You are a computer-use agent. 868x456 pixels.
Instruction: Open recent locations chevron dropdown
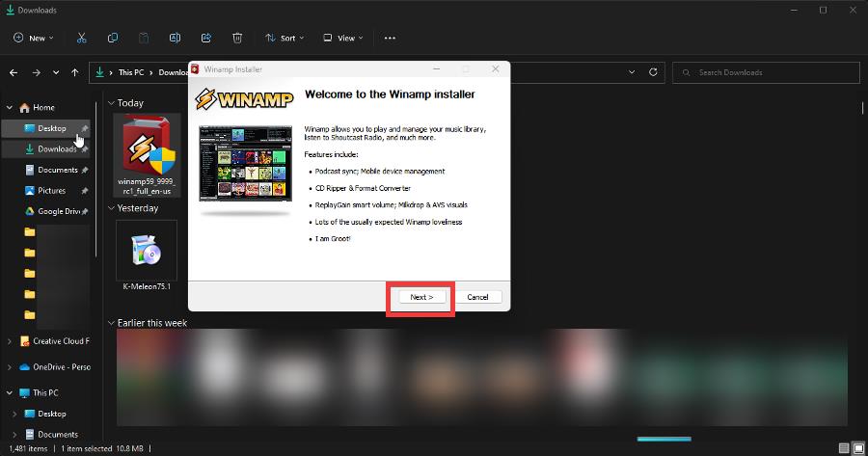click(56, 72)
